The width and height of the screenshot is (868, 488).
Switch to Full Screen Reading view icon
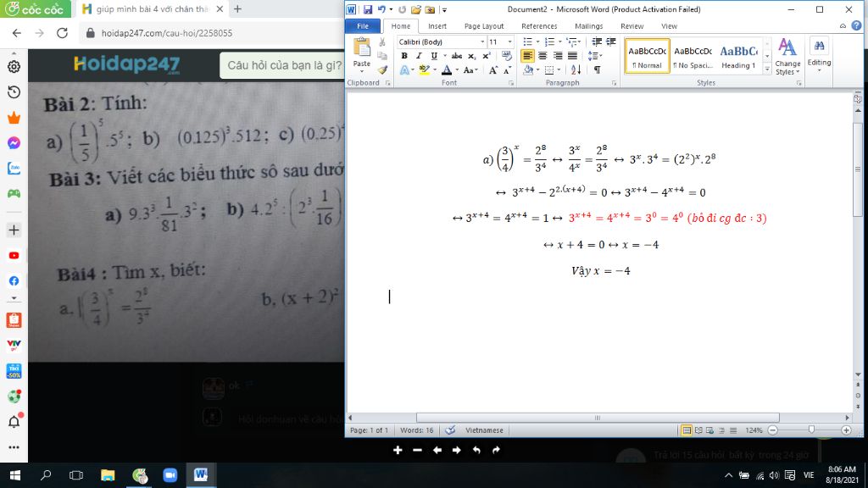pos(698,430)
